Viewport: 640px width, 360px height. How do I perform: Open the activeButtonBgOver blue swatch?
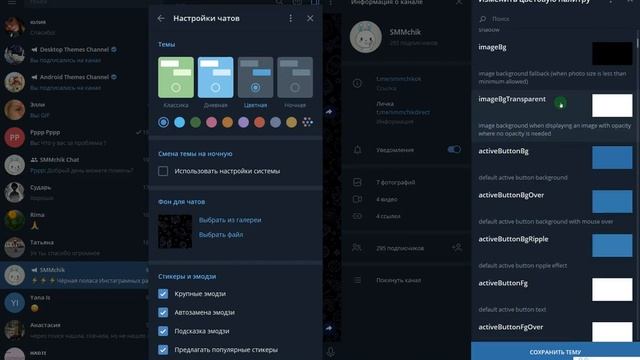coord(612,201)
